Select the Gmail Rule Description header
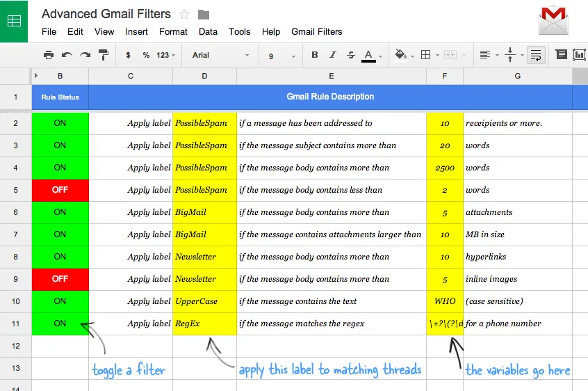588x391 pixels. [x=330, y=97]
